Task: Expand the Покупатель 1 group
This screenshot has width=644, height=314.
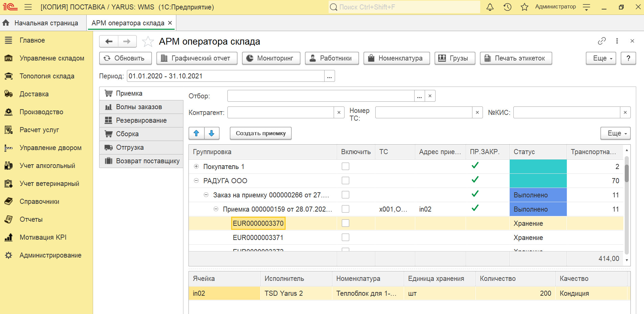Action: point(196,166)
